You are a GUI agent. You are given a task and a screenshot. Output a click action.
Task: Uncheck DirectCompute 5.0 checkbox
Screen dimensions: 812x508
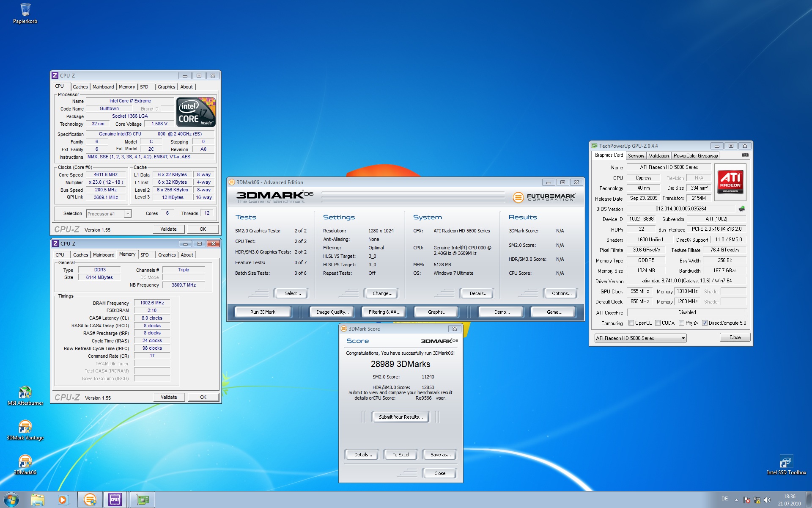[705, 323]
